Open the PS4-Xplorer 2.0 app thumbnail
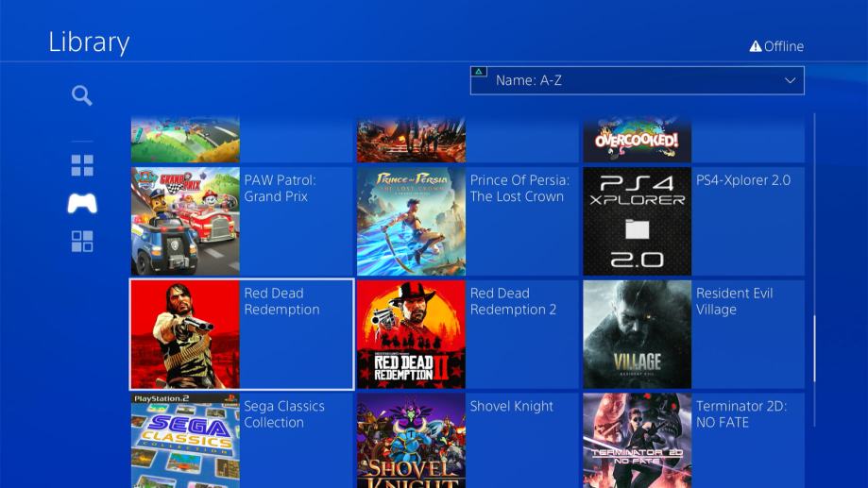The width and height of the screenshot is (868, 488). [x=638, y=221]
